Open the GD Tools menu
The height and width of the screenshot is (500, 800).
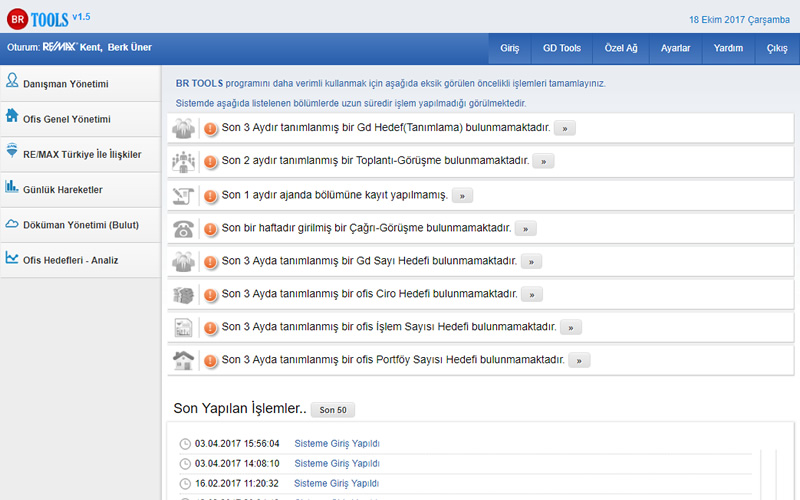tap(561, 48)
